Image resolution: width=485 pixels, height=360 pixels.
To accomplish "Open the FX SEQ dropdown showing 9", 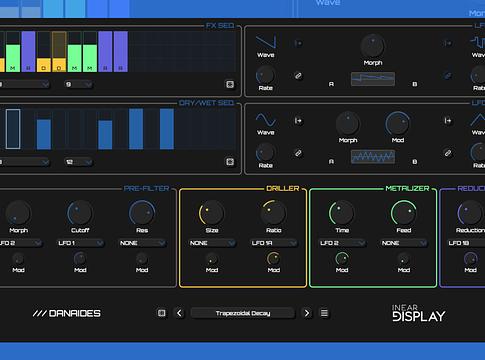I will tap(78, 84).
